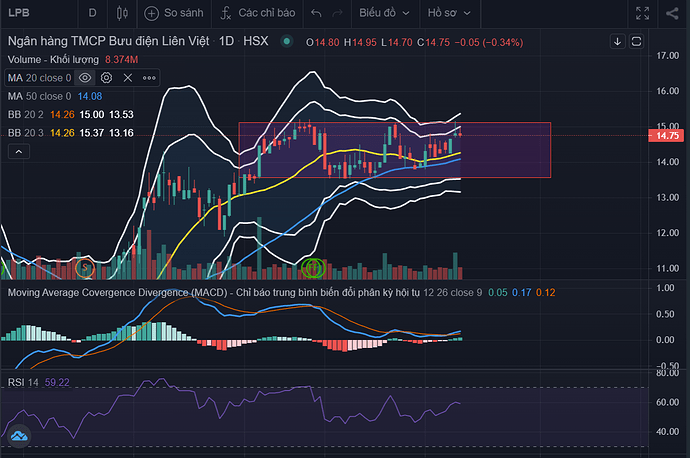Open So sánh compare symbol

[174, 13]
